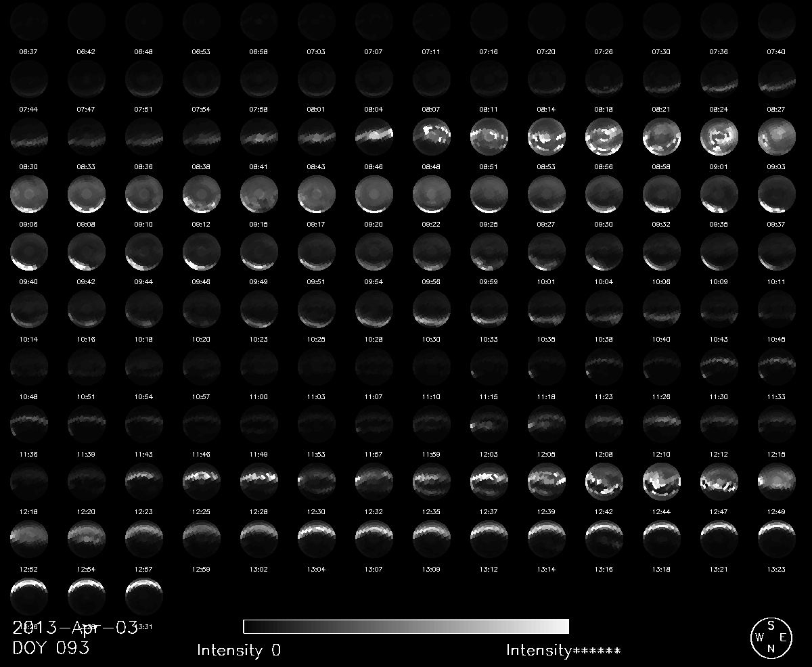Viewport: 812px width, 667px height.
Task: Click the Intensity 0 scale label
Action: coord(238,651)
